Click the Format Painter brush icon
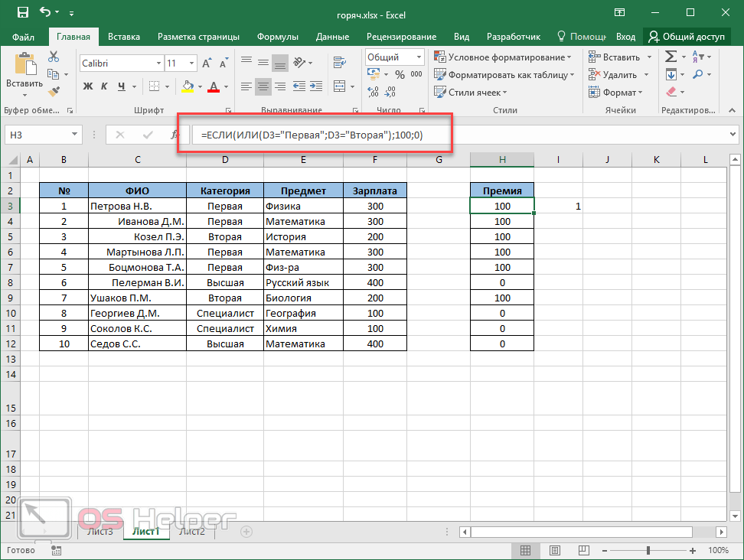The image size is (744, 560). (53, 92)
